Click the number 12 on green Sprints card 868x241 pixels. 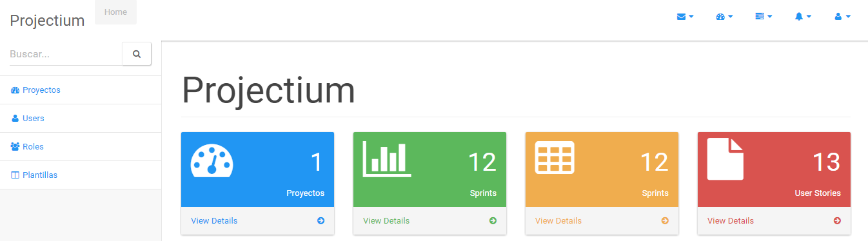(482, 162)
